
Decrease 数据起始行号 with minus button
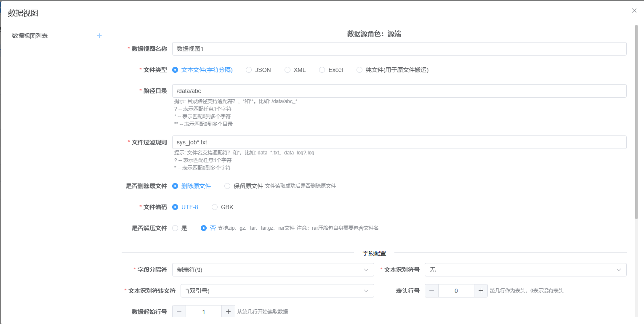coord(179,312)
